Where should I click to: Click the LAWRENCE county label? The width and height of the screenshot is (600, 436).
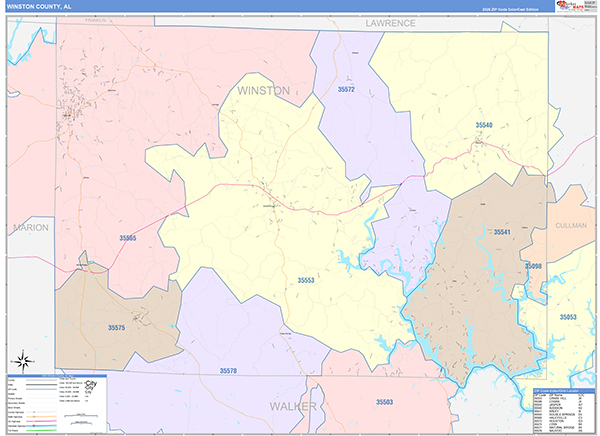[x=390, y=23]
